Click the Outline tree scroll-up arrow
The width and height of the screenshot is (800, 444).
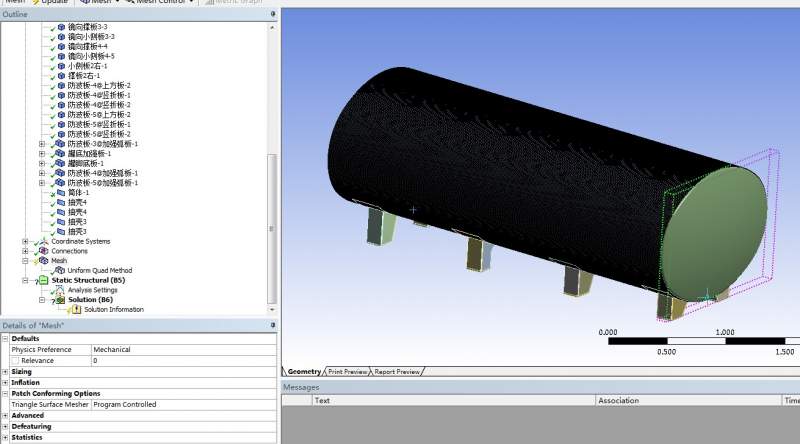pos(272,27)
